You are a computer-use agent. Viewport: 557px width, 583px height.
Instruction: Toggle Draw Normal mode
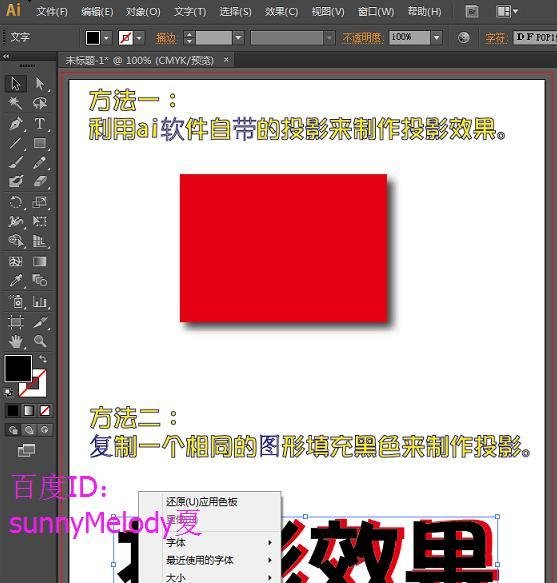click(x=13, y=430)
